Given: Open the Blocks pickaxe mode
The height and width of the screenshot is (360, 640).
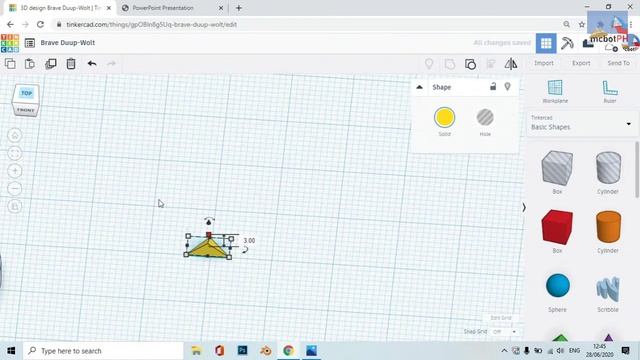Looking at the screenshot, I should pyautogui.click(x=567, y=43).
